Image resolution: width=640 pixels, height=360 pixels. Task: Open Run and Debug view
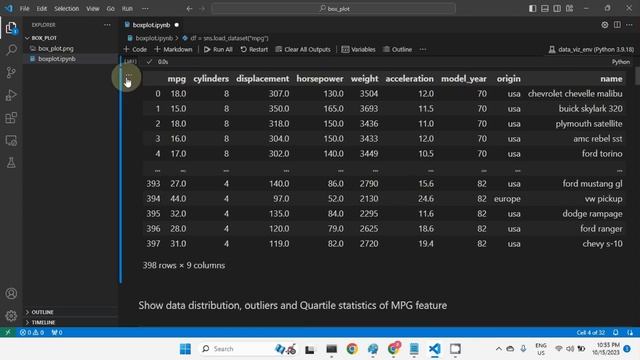pyautogui.click(x=11, y=95)
